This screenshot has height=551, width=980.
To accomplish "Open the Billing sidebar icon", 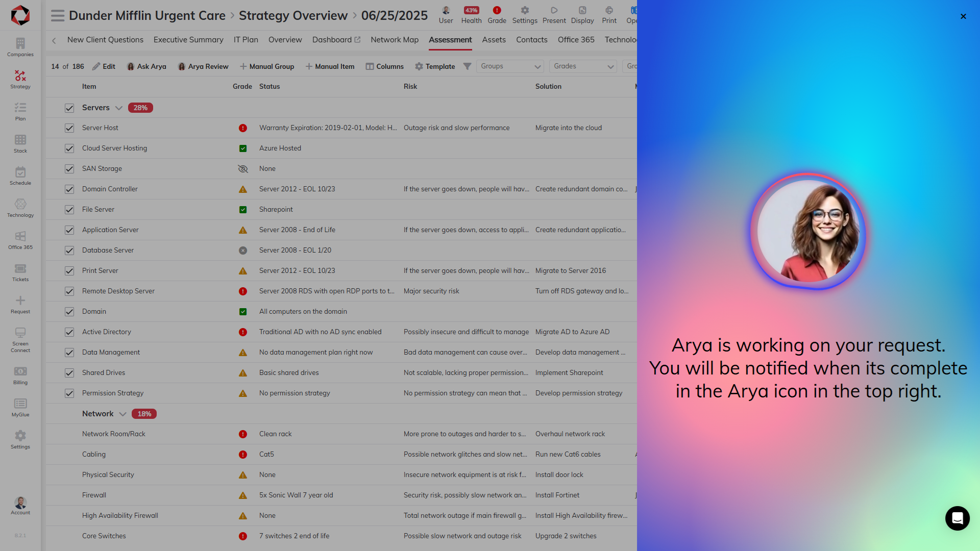I will tap(20, 375).
